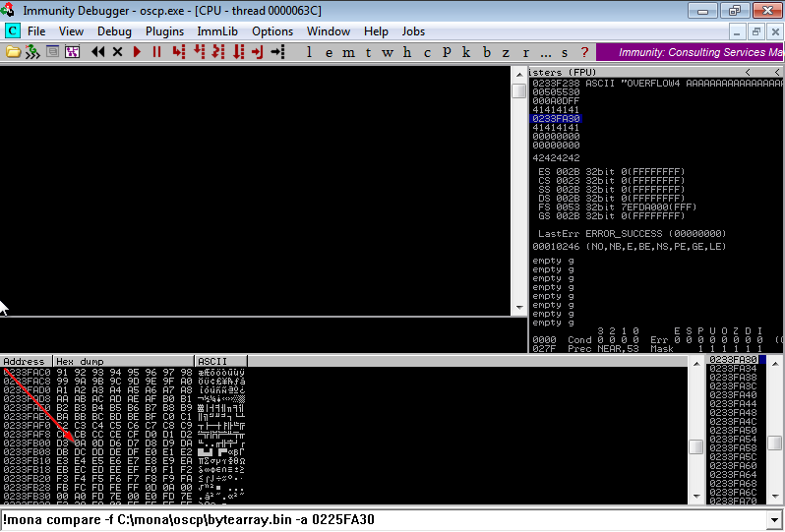
Task: Click the Step over toolbar icon
Action: click(199, 51)
